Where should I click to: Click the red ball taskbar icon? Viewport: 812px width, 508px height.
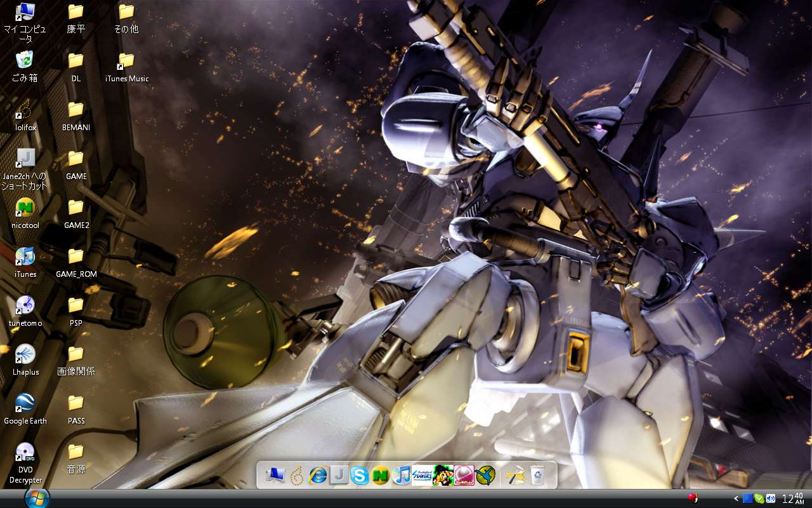coord(693,498)
